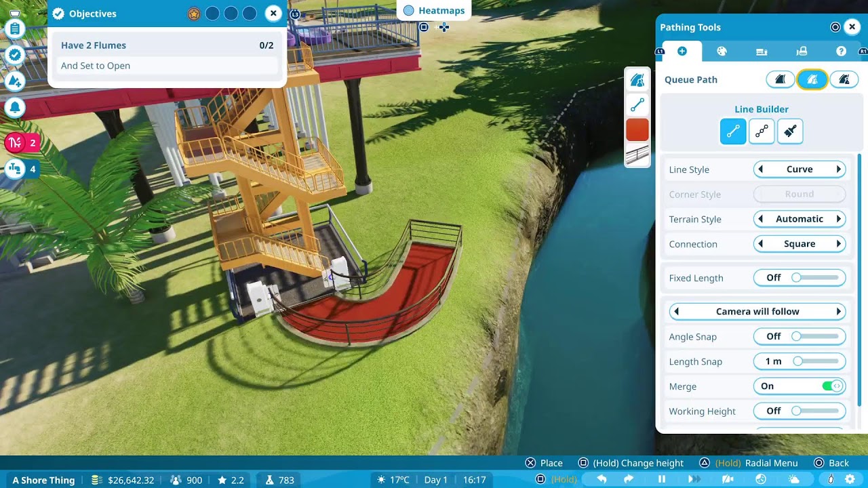Screen dimensions: 868x488
Task: Open the stamp builder tab in Pathing Tools
Action: click(802, 52)
